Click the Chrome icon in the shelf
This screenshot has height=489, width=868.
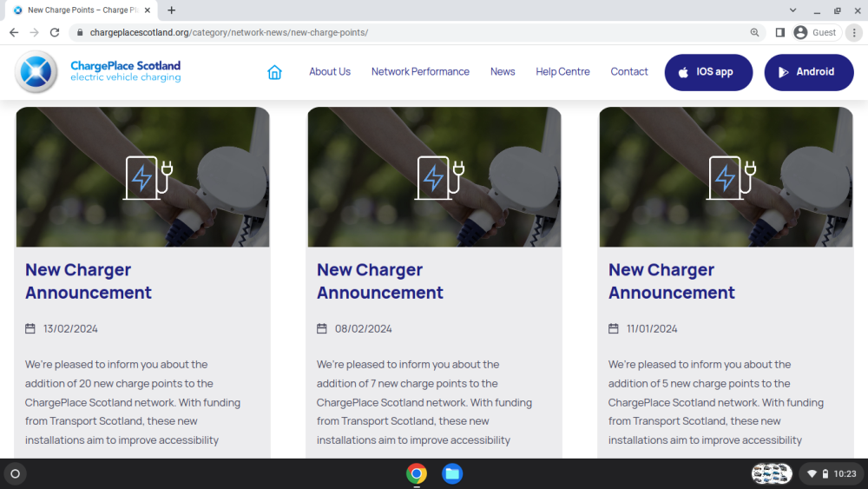tap(417, 474)
